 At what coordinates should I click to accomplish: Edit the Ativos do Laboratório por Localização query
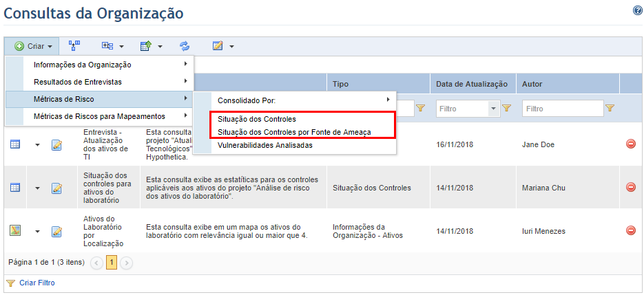(x=56, y=232)
